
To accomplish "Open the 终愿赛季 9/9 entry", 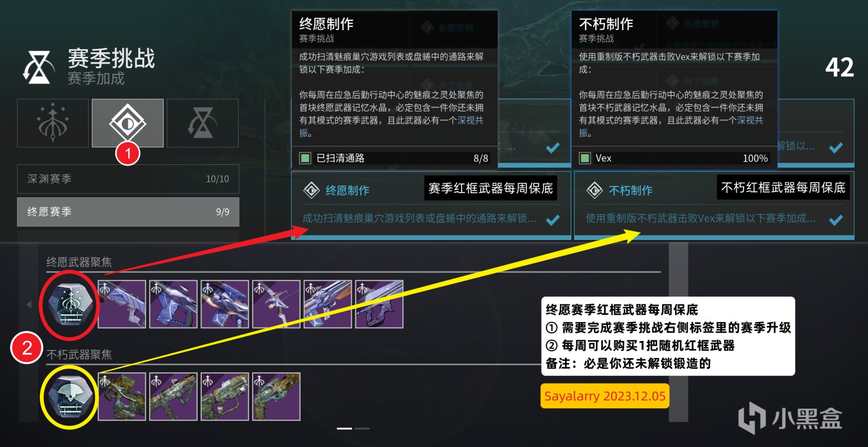I will (x=128, y=212).
